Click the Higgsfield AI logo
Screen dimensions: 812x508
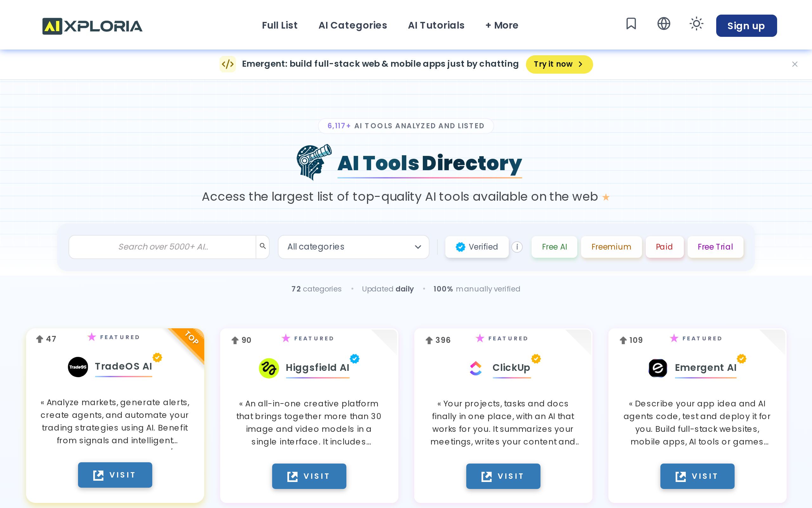[269, 368]
